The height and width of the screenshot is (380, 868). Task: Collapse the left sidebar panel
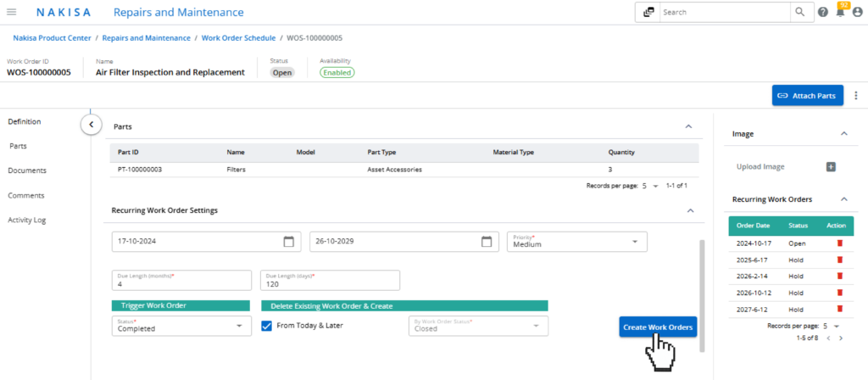coord(91,125)
